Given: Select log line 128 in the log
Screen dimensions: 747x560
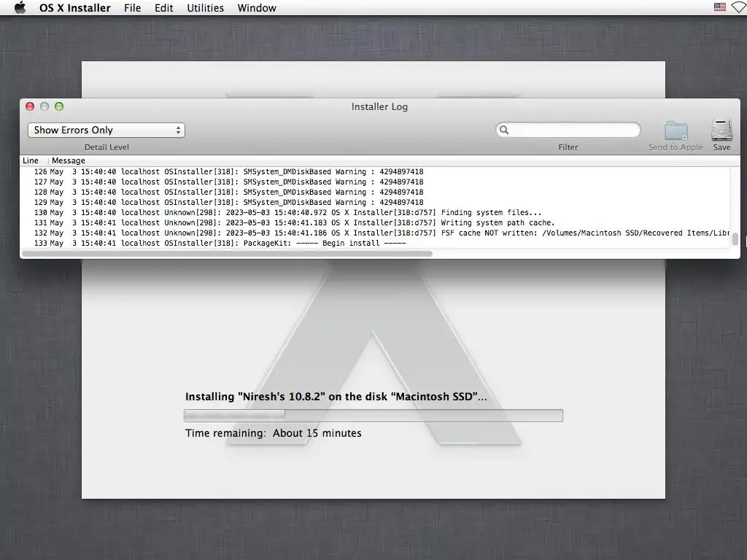Looking at the screenshot, I should point(375,192).
